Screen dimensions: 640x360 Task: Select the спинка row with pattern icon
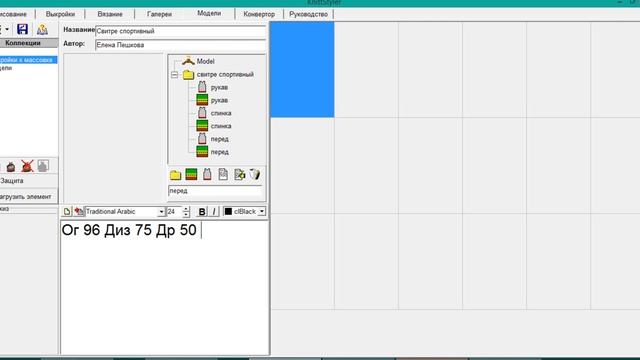(x=214, y=113)
